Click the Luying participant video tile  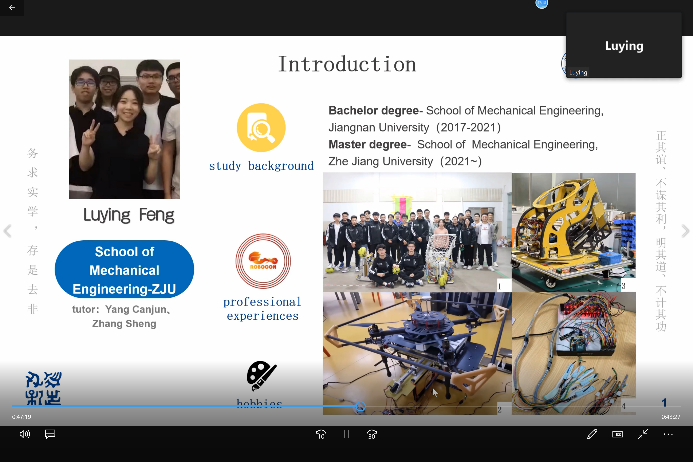(624, 45)
